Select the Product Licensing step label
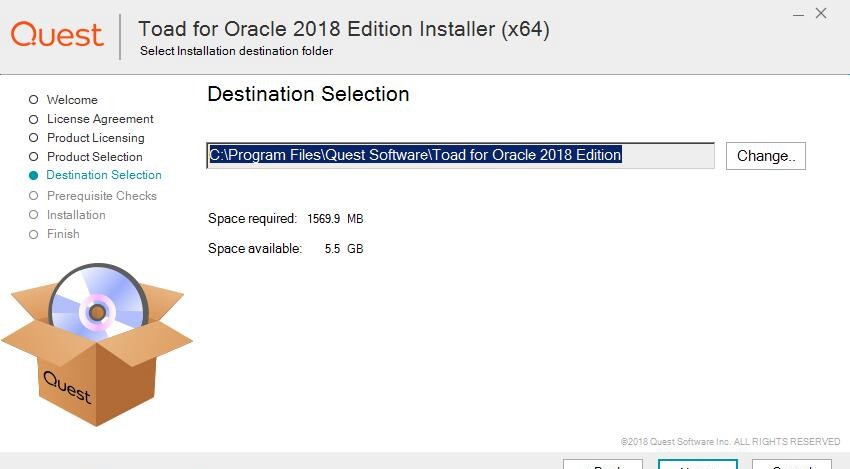The width and height of the screenshot is (850, 469). [96, 138]
